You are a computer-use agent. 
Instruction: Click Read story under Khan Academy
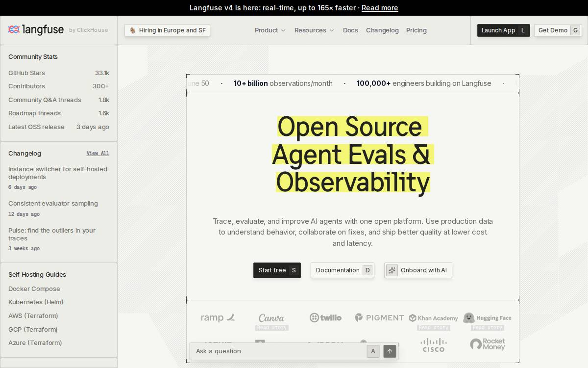(434, 328)
